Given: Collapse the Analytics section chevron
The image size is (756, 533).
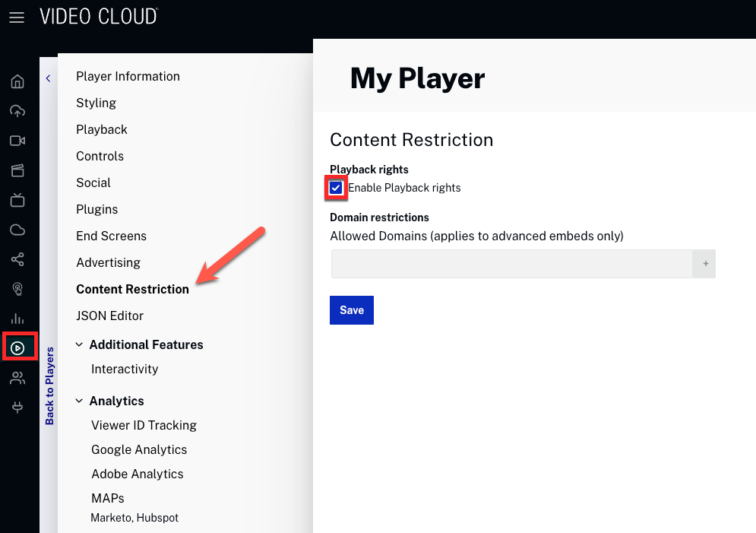Looking at the screenshot, I should tap(79, 401).
